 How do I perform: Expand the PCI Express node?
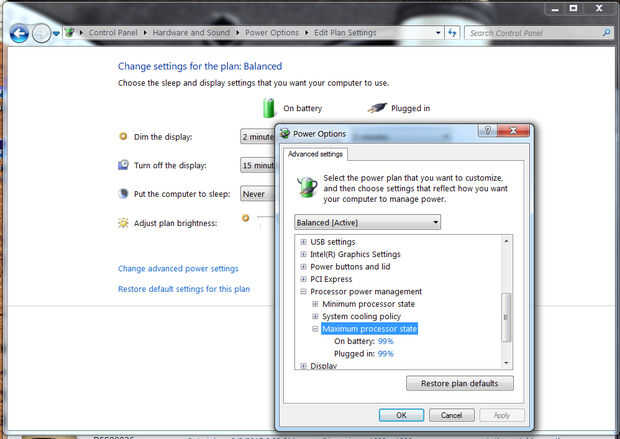click(x=303, y=279)
